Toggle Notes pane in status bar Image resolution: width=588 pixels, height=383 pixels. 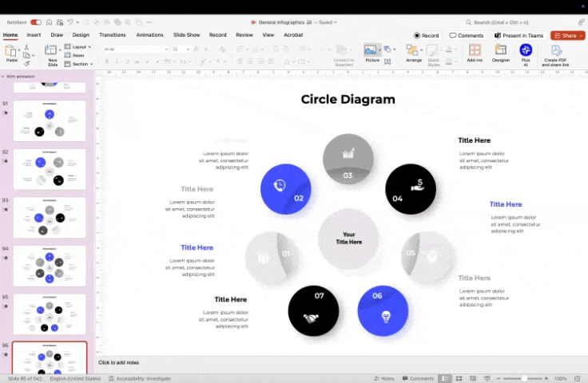click(383, 378)
